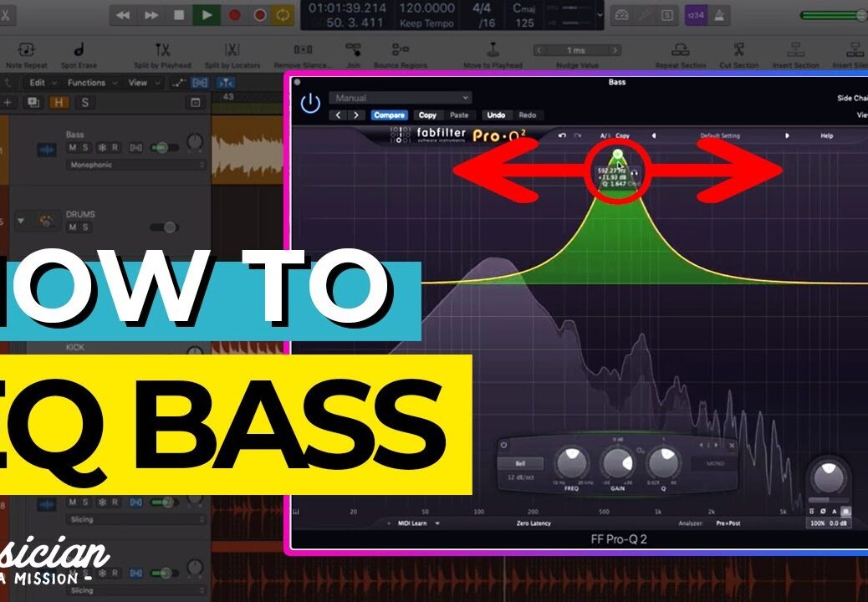
Task: Expand the DRUMS track stack triangle
Action: (x=21, y=221)
